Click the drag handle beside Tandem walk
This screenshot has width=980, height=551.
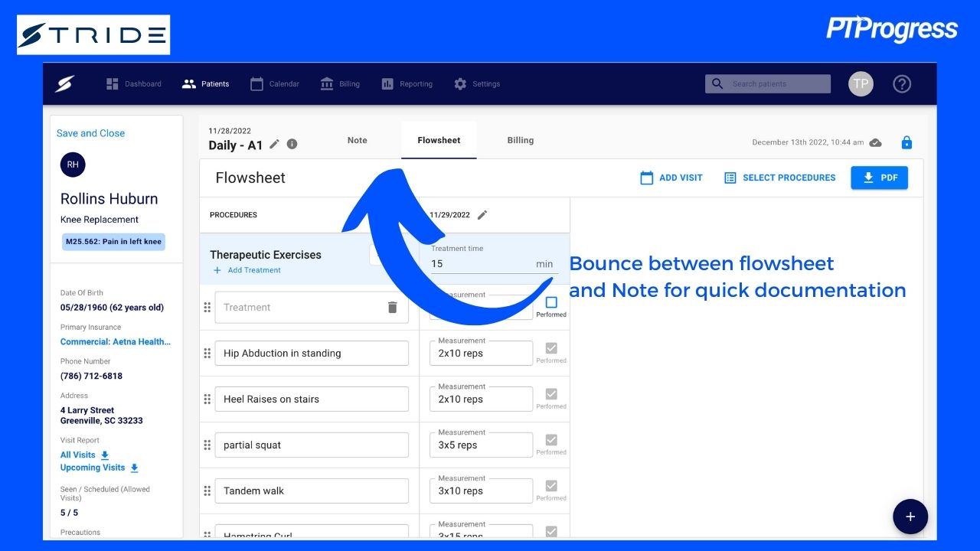coord(207,491)
